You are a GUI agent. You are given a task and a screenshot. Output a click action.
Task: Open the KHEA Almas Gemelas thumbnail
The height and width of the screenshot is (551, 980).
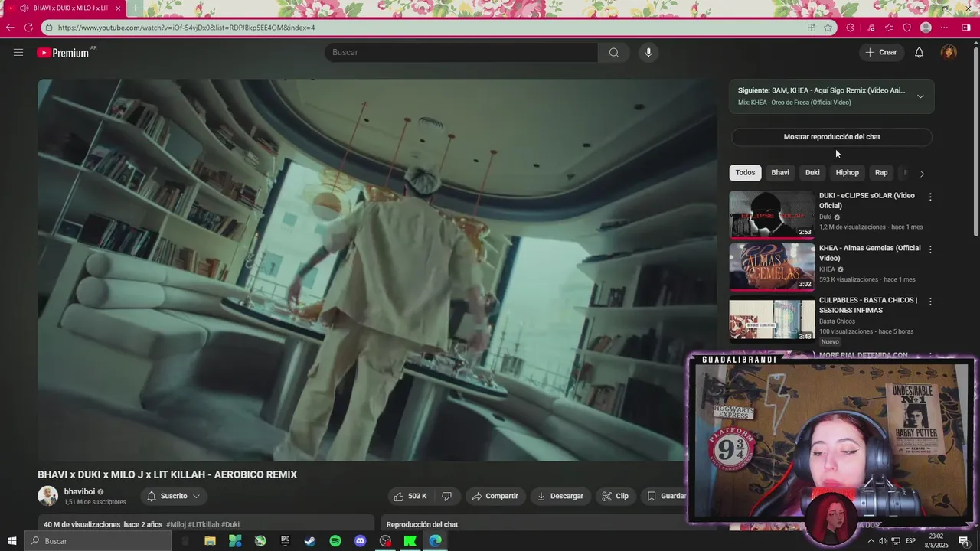click(772, 267)
